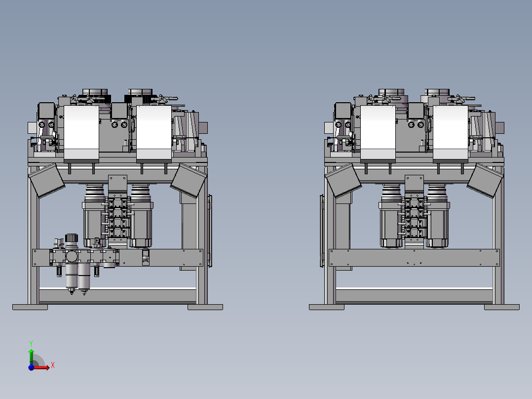
Task: Select the left foot plate of left machine
Action: (x=30, y=307)
